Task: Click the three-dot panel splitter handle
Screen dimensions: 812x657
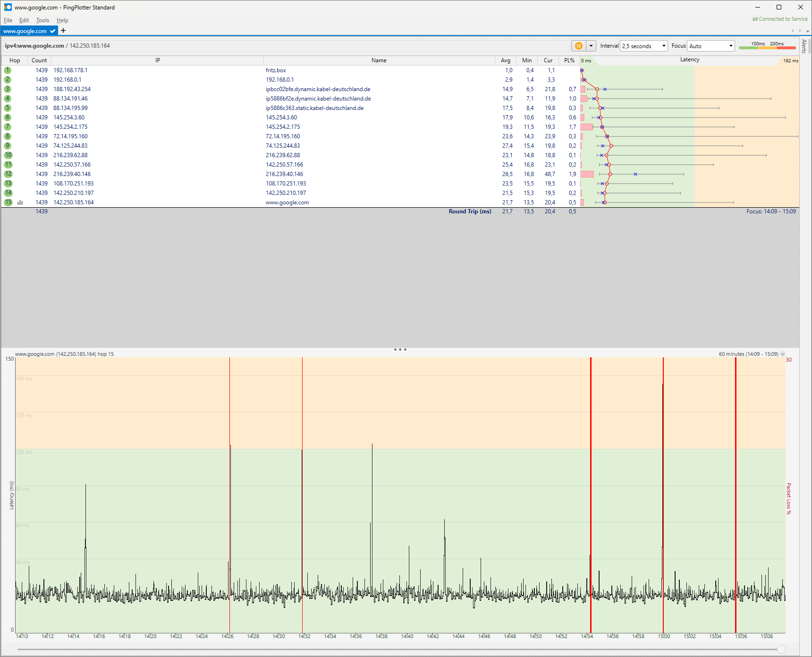Action: click(x=400, y=350)
